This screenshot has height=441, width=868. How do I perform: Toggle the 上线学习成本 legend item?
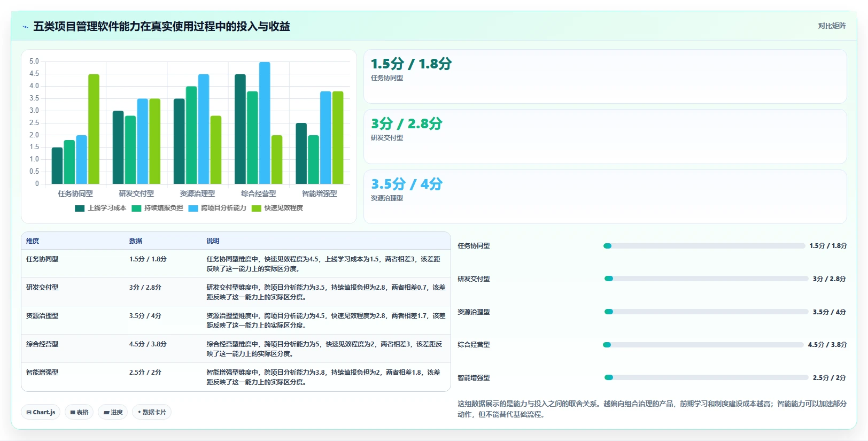pyautogui.click(x=100, y=208)
